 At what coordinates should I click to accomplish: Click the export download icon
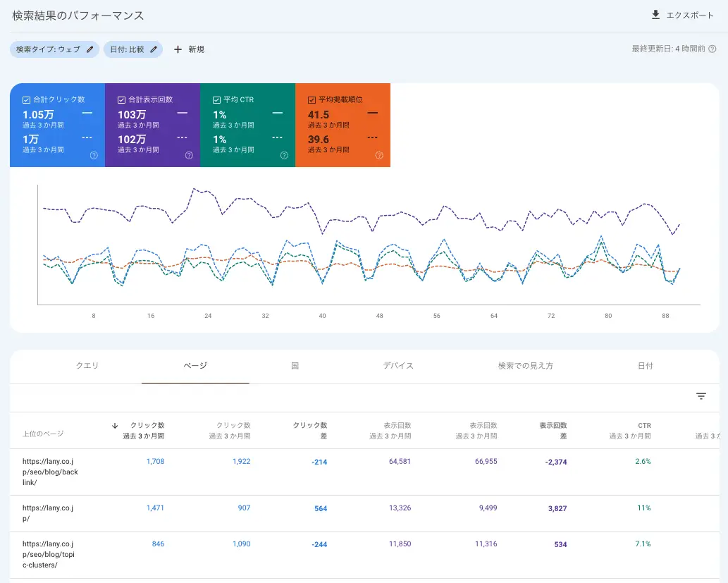(655, 15)
